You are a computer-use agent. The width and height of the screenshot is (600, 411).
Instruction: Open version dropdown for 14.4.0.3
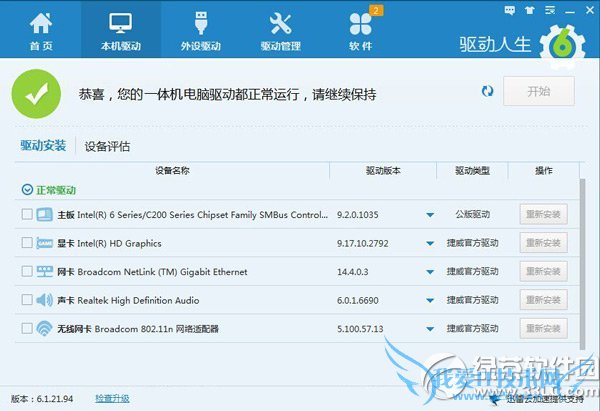[x=430, y=272]
